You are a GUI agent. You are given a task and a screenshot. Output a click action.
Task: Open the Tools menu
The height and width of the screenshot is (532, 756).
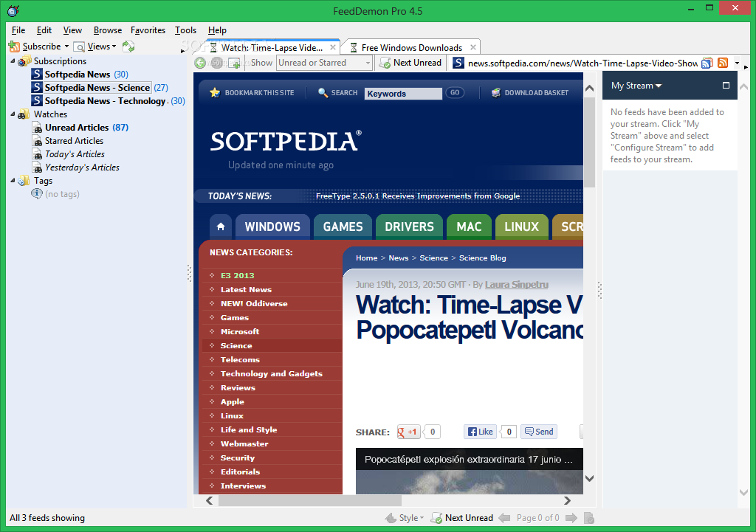[185, 30]
